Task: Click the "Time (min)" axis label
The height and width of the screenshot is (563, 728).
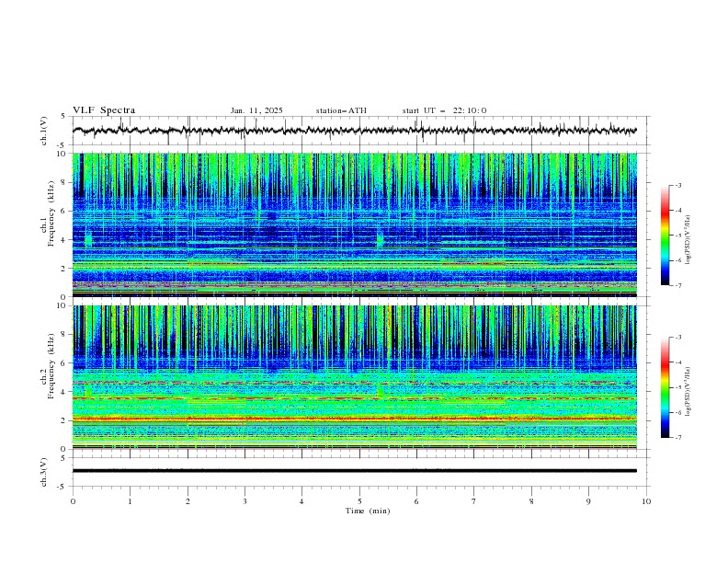Action: pyautogui.click(x=368, y=511)
